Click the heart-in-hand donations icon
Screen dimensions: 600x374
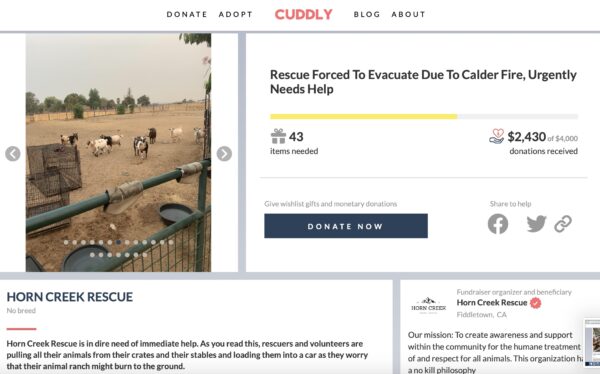[497, 136]
